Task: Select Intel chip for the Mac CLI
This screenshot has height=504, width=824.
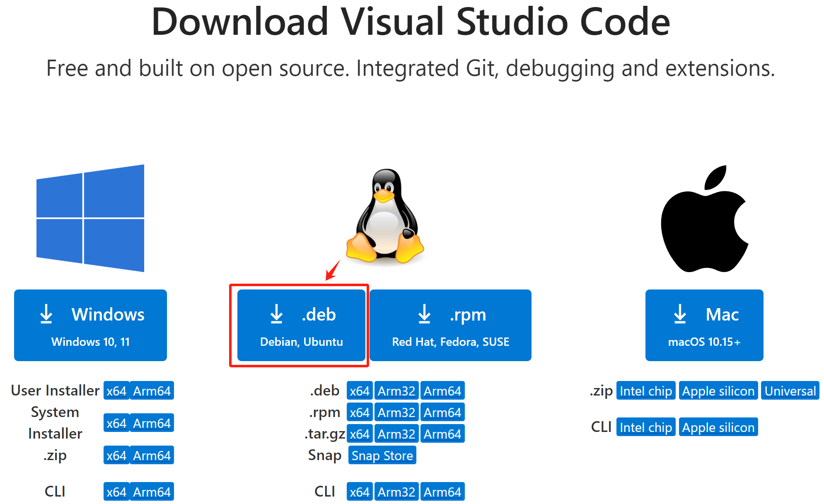Action: click(646, 427)
